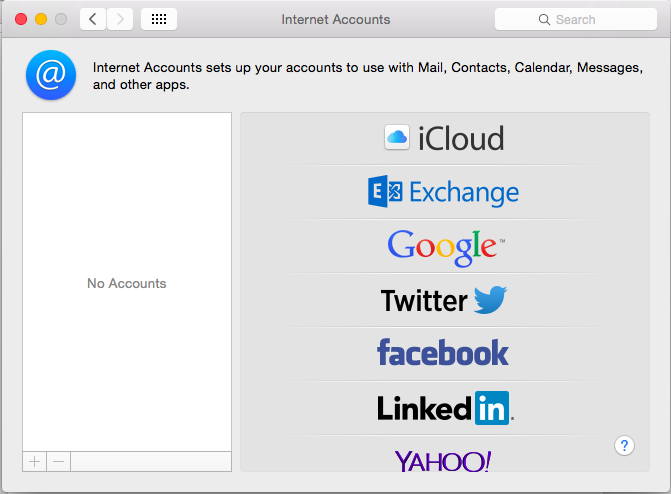
Task: Select the Yahoo! account option
Action: [443, 460]
